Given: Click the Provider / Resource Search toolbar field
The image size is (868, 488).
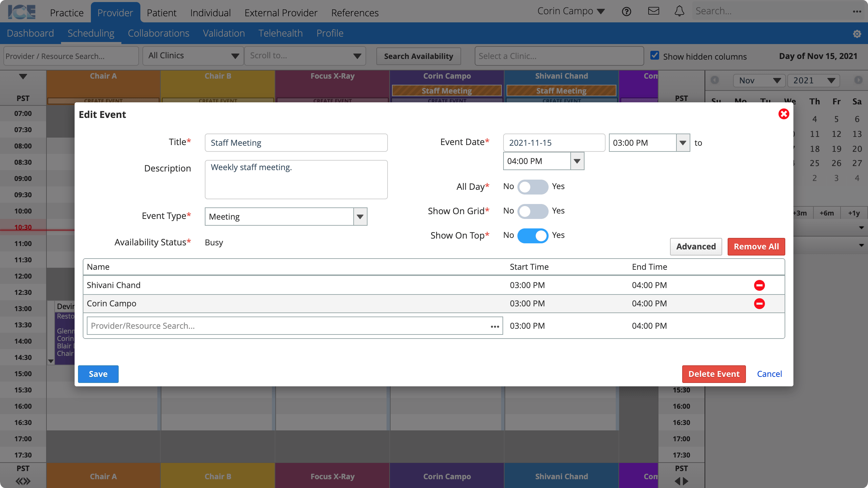Looking at the screenshot, I should pyautogui.click(x=71, y=56).
